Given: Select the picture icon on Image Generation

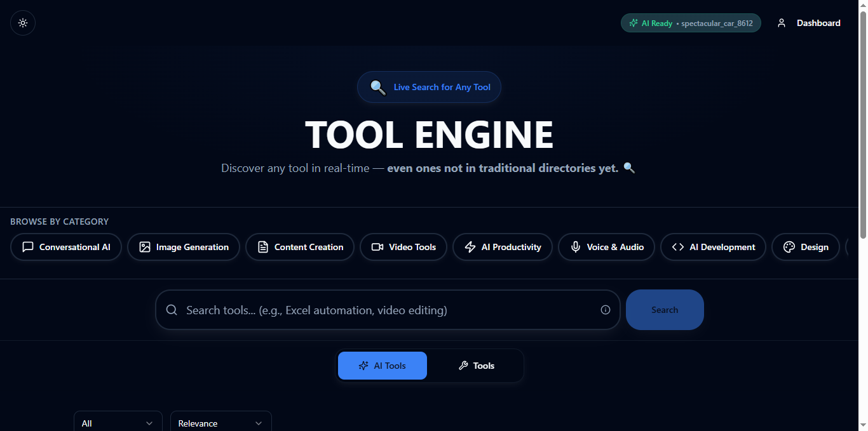Looking at the screenshot, I should [x=145, y=247].
